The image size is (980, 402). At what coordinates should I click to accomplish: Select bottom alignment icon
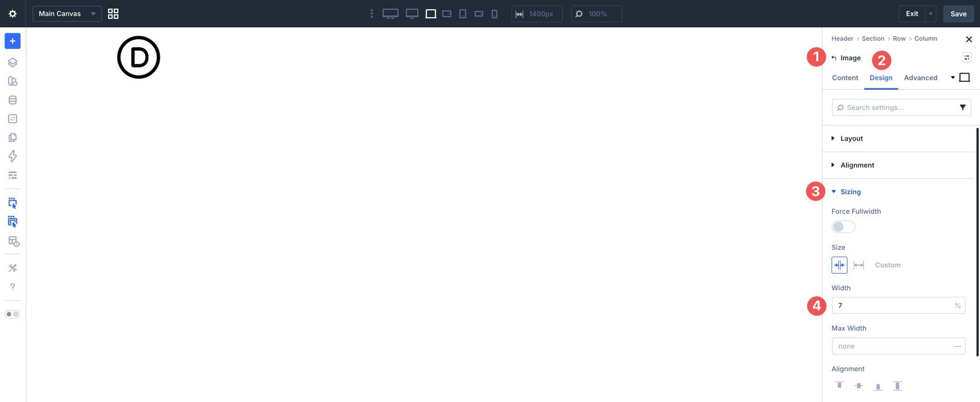(878, 386)
